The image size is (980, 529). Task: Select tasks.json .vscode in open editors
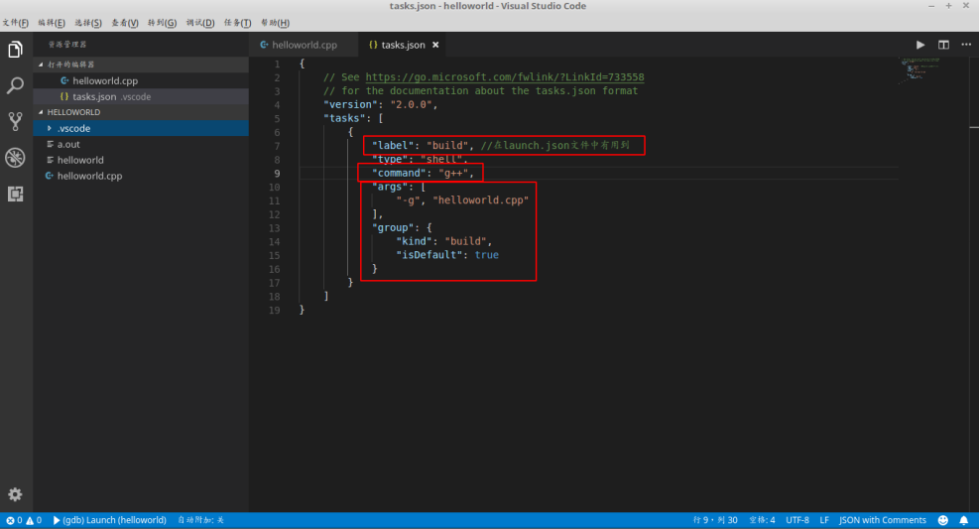(141, 97)
